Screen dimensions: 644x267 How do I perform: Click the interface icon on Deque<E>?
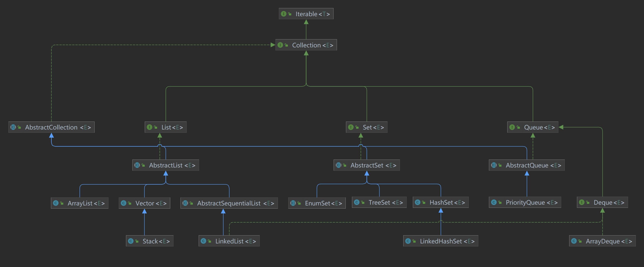point(582,202)
